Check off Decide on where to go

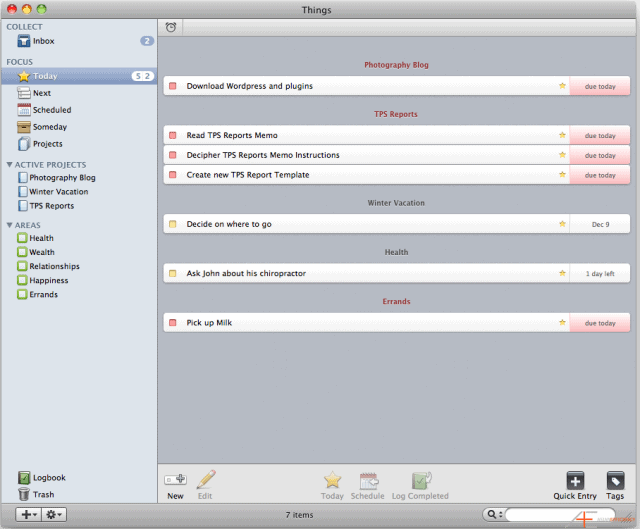(x=173, y=224)
